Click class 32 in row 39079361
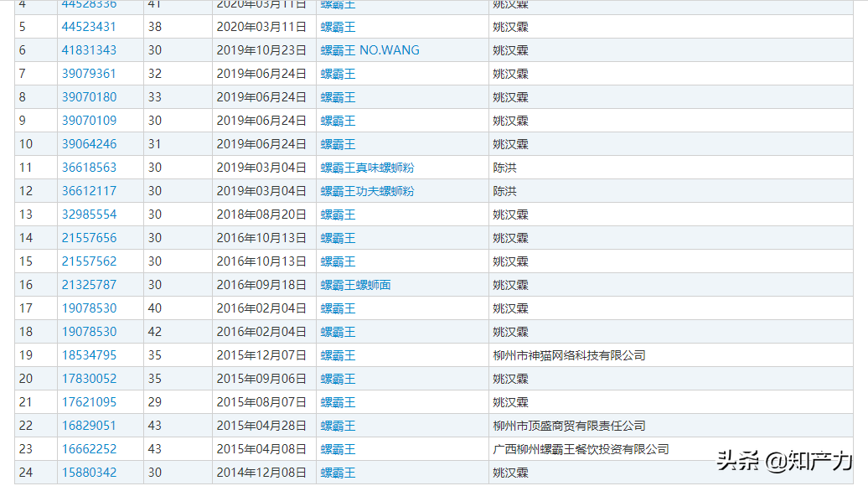The image size is (868, 486). pos(154,74)
